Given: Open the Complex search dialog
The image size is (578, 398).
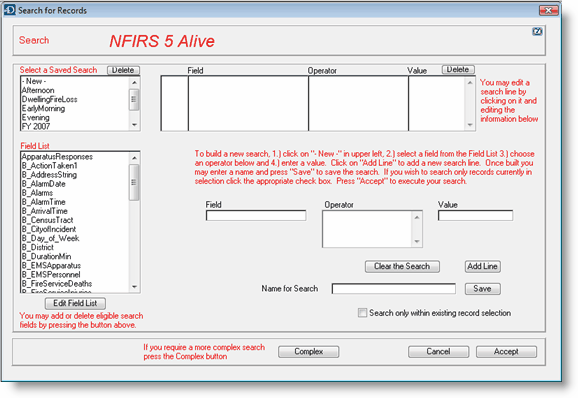Looking at the screenshot, I should click(x=309, y=352).
